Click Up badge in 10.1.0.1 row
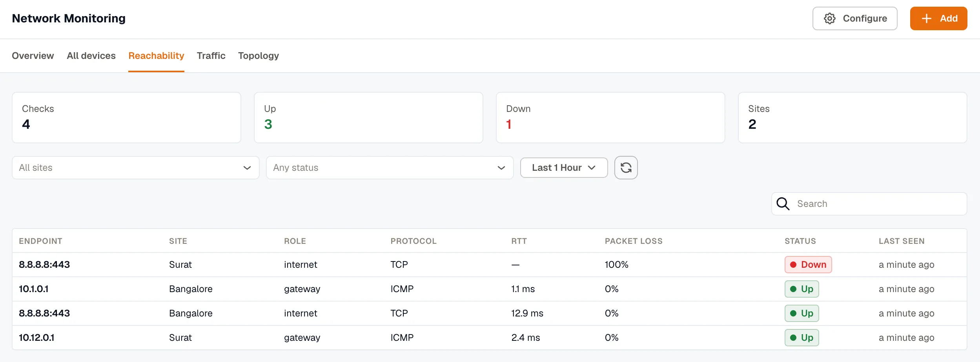Viewport: 980px width, 362px height. (801, 289)
